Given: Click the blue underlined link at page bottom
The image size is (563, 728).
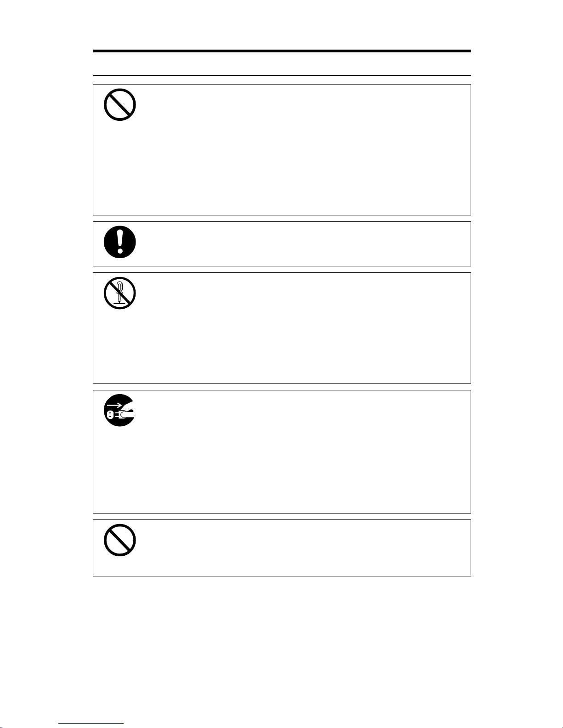Looking at the screenshot, I should (91, 724).
